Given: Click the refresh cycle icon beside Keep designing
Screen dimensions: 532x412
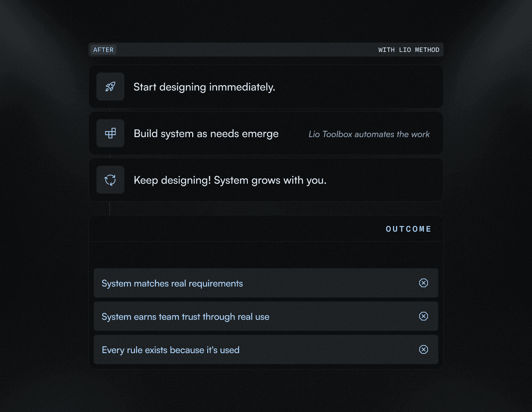Looking at the screenshot, I should coord(110,180).
